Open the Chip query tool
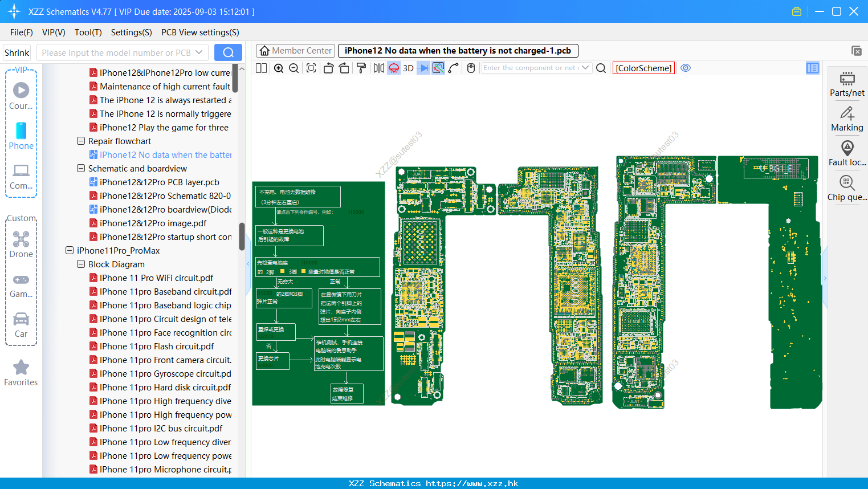 point(847,189)
